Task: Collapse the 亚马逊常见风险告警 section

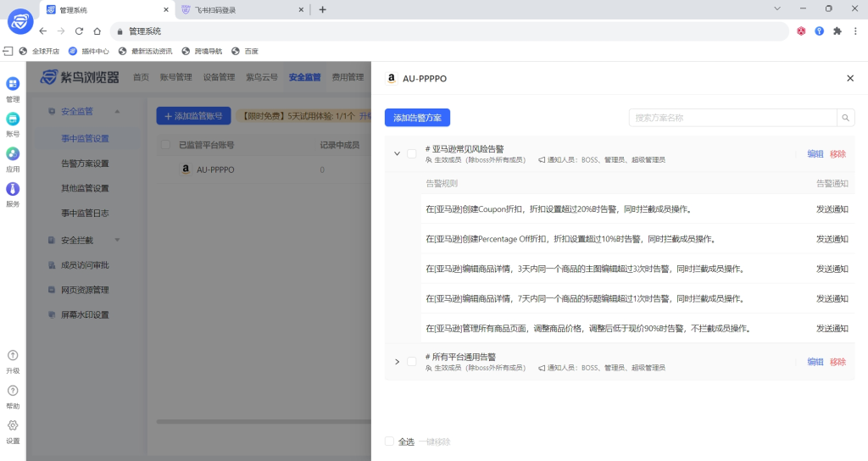Action: click(397, 153)
